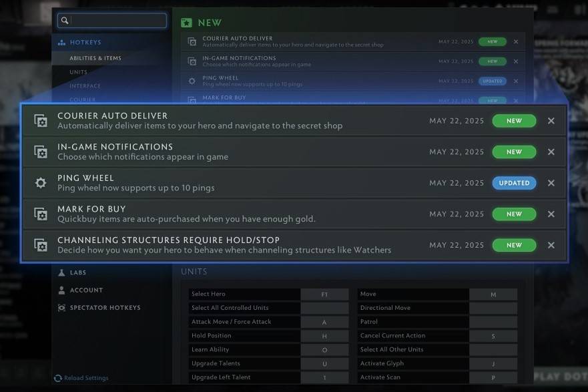Viewport: 588px width, 392px height.
Task: Click NEW badge on enlarged Channeling Structures row
Action: 514,245
